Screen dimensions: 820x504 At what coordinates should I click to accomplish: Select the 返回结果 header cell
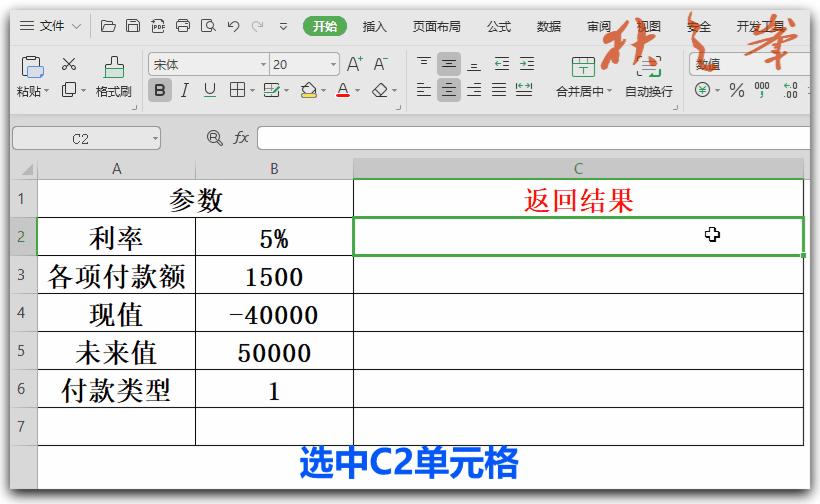pos(578,199)
